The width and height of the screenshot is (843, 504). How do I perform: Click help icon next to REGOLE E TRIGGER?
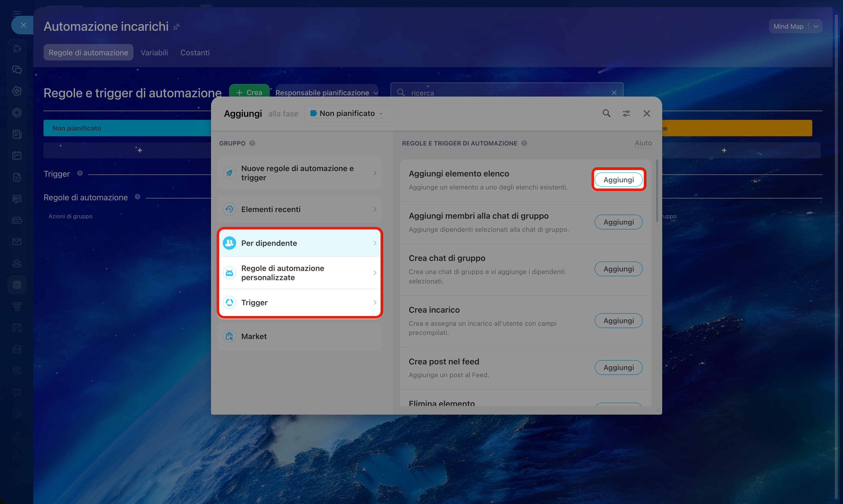click(524, 143)
